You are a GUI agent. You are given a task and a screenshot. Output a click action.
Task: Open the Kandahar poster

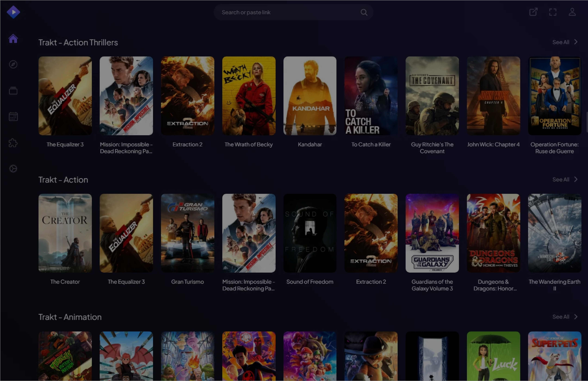[310, 96]
